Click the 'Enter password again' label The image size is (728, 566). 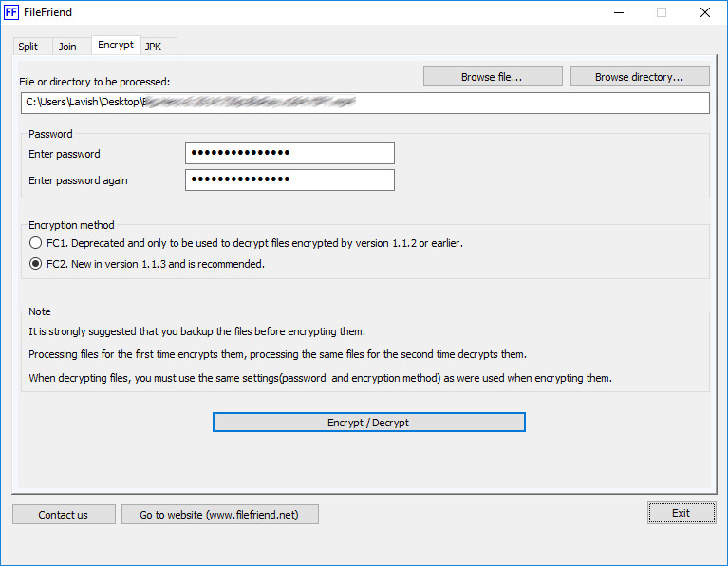[78, 180]
